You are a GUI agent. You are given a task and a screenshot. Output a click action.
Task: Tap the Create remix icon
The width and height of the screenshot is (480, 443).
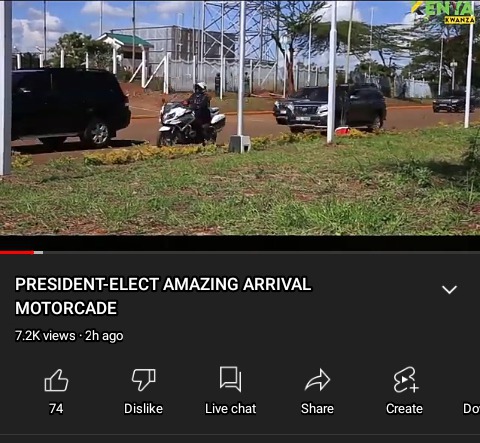405,380
